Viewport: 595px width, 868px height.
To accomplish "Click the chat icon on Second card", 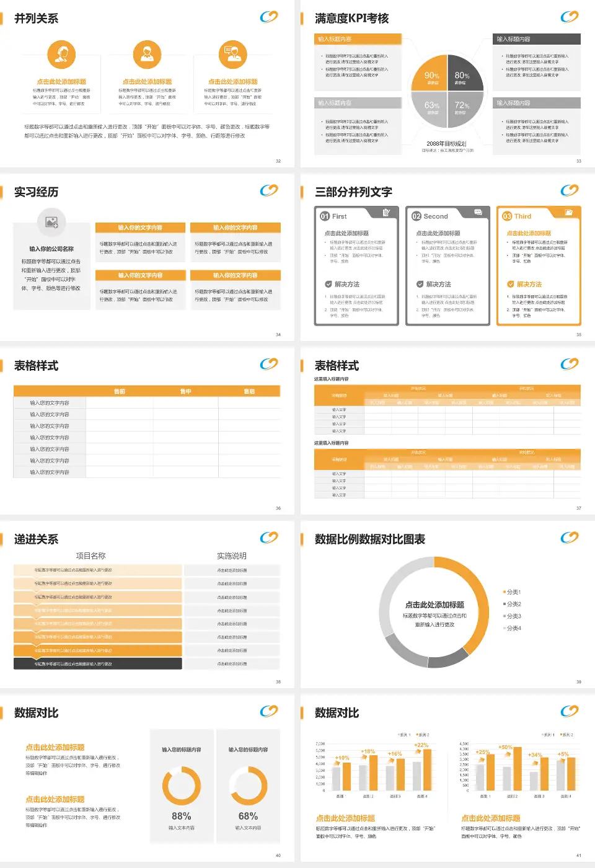I will [478, 212].
